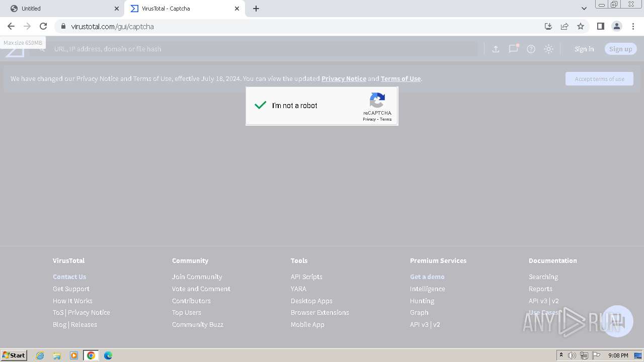
Task: Click the address bar URL
Action: click(x=112, y=26)
